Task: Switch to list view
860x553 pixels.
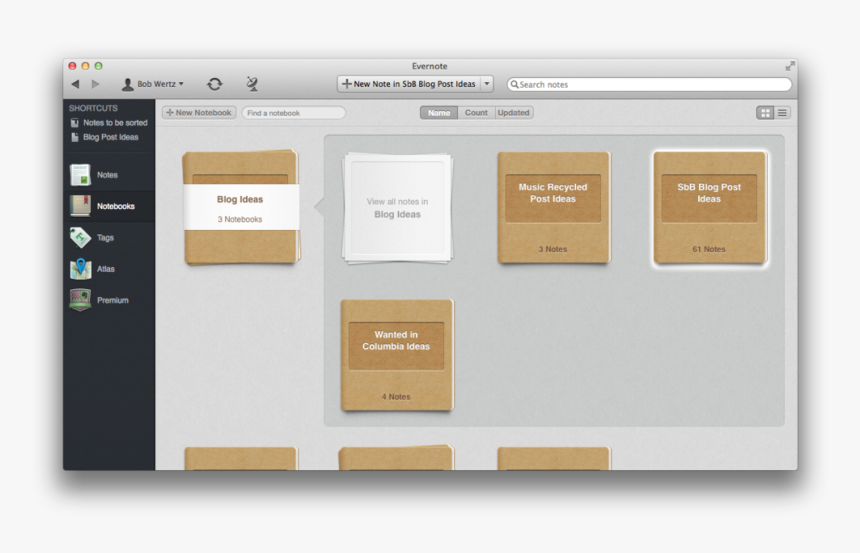Action: [782, 113]
